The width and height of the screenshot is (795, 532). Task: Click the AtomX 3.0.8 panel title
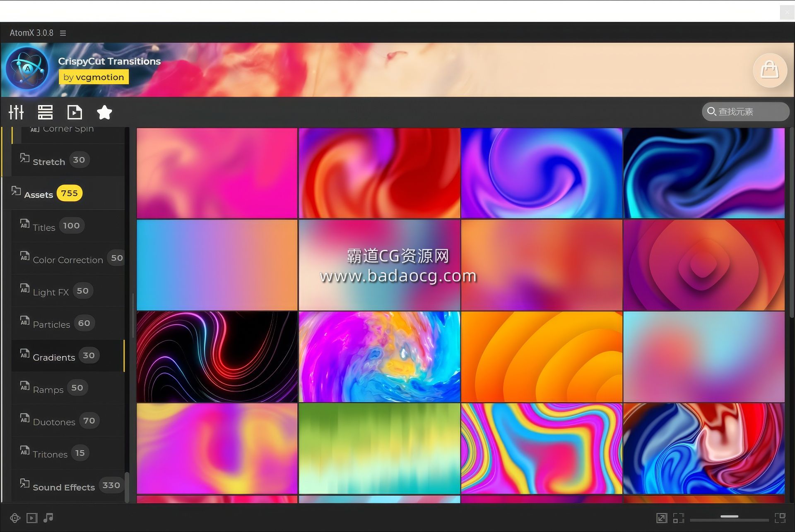(31, 33)
